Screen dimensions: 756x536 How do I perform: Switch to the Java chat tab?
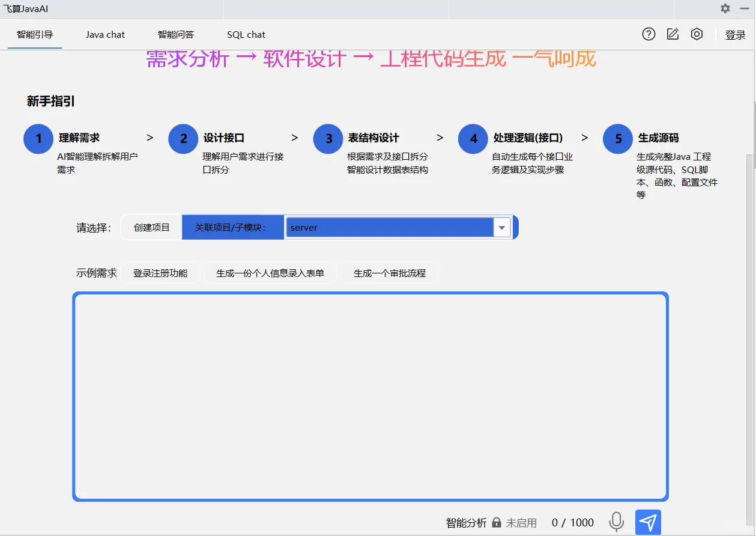click(x=105, y=34)
